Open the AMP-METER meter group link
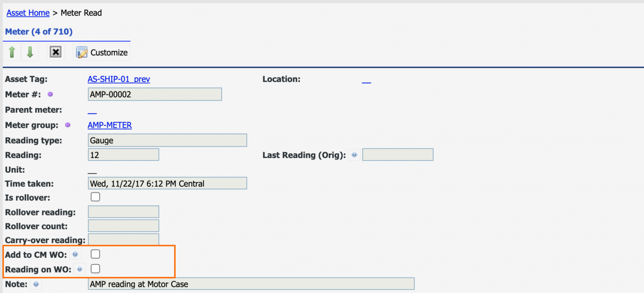This screenshot has height=293, width=644. [110, 125]
